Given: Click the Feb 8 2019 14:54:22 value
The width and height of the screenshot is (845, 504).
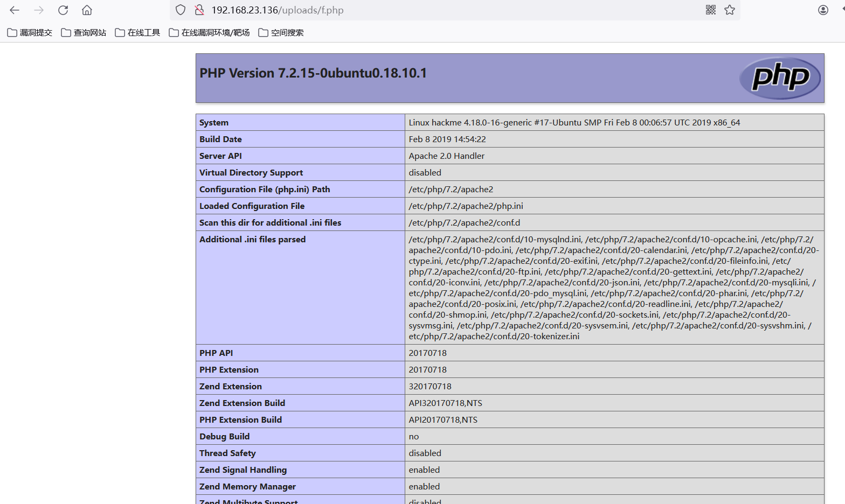Looking at the screenshot, I should click(447, 139).
